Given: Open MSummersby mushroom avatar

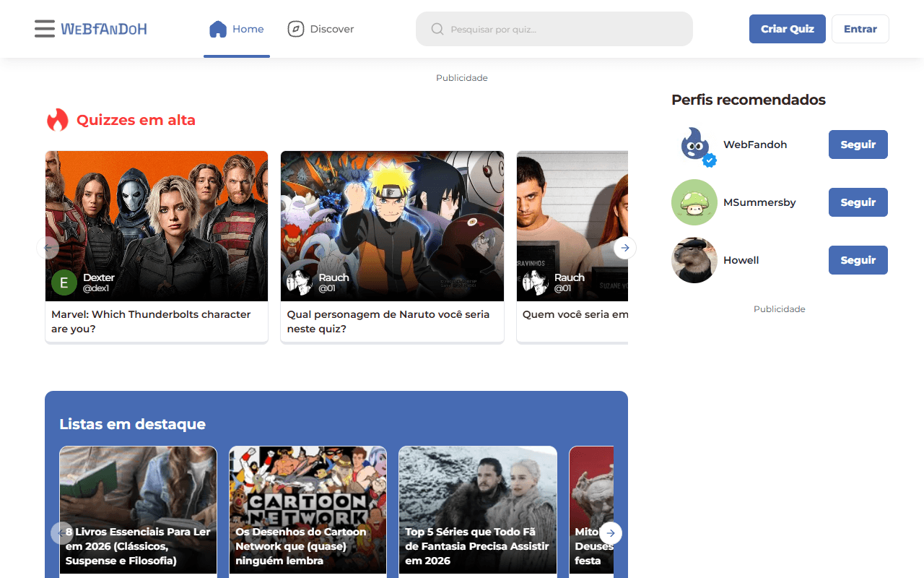Looking at the screenshot, I should coord(694,202).
